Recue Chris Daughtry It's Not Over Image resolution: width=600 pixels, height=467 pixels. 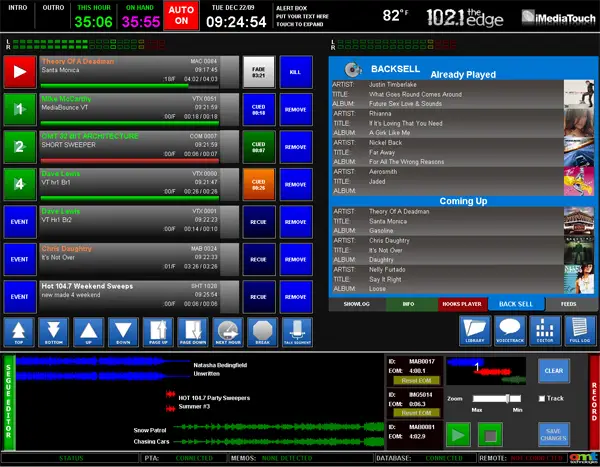[x=259, y=260]
